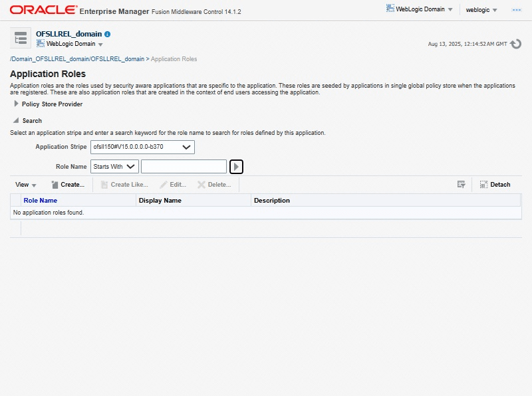The image size is (532, 396).
Task: Open the WebLogic Domain menu in the top header
Action: pyautogui.click(x=424, y=9)
